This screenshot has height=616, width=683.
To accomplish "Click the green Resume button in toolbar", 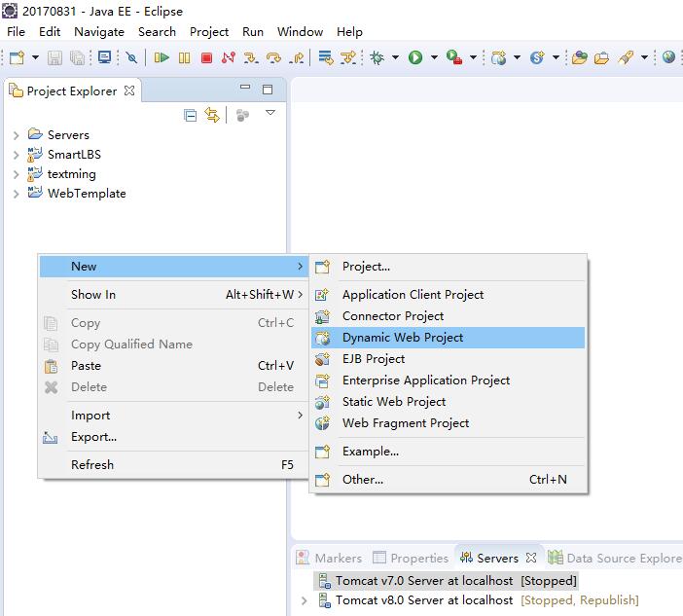I will tap(162, 58).
